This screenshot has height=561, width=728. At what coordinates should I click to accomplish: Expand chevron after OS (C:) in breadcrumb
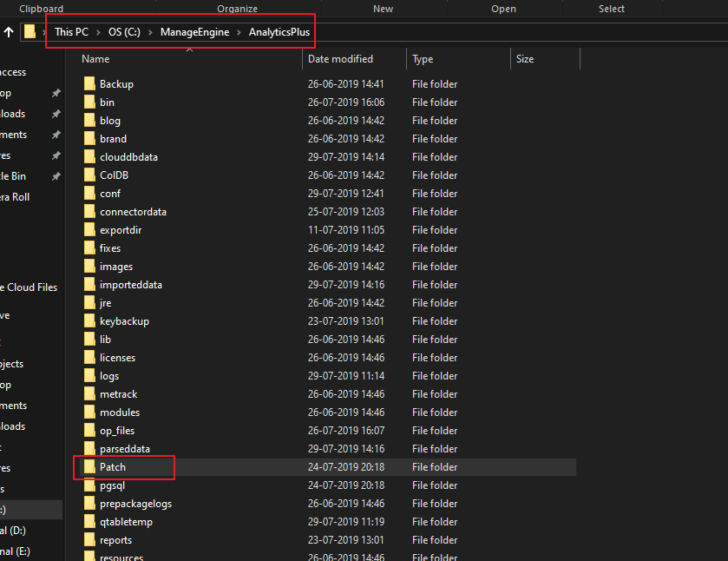point(150,32)
